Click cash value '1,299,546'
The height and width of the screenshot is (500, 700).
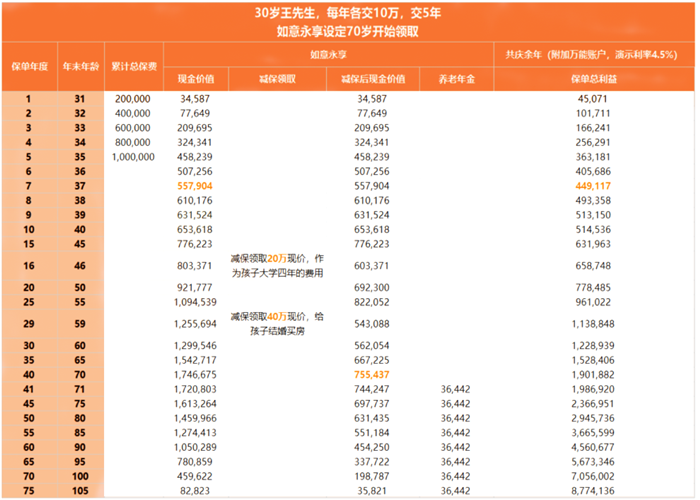pos(195,346)
